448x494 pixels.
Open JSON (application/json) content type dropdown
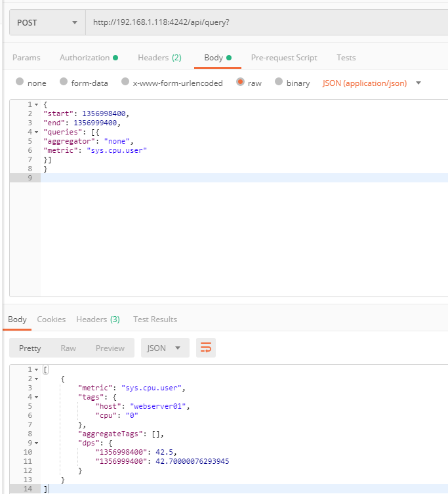(372, 83)
